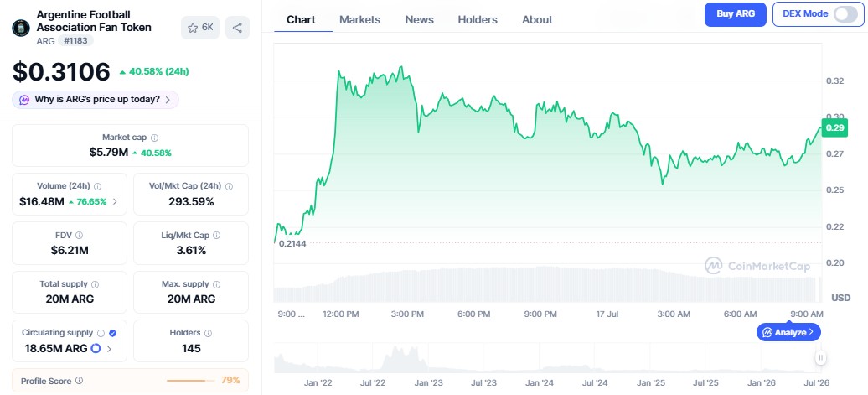Click the 17 Jul axis label
The height and width of the screenshot is (395, 868).
tap(607, 314)
